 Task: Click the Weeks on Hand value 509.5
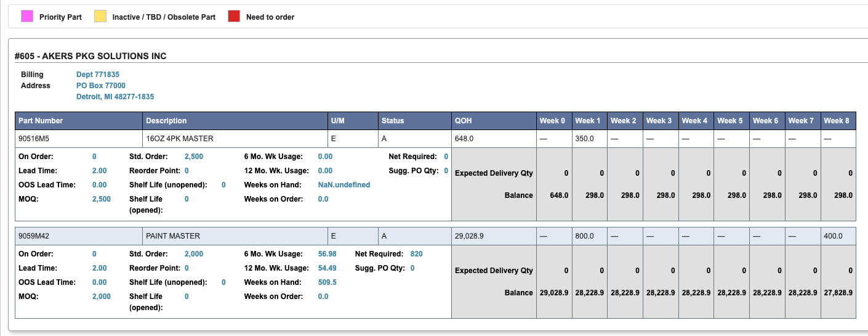point(328,282)
